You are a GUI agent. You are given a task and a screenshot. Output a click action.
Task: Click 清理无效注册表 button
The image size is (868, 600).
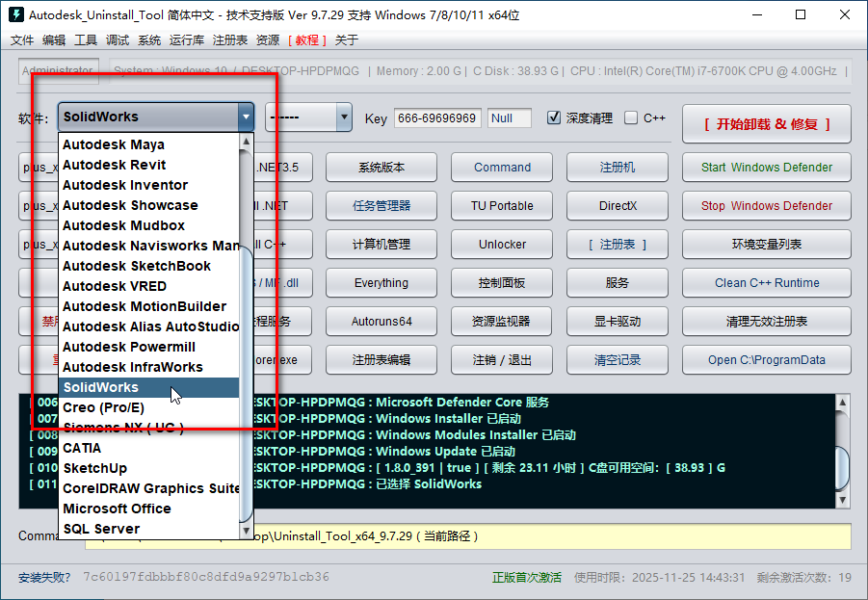pyautogui.click(x=767, y=321)
